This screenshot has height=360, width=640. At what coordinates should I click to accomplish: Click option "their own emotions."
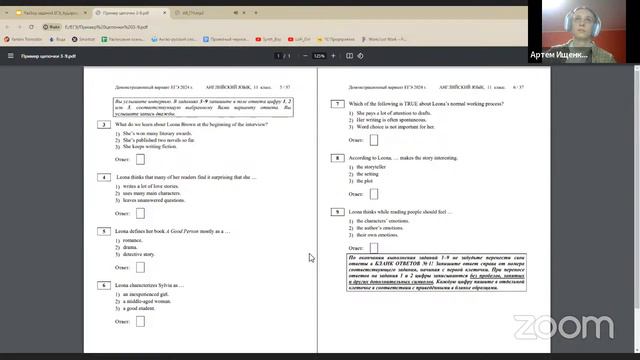[377, 235]
